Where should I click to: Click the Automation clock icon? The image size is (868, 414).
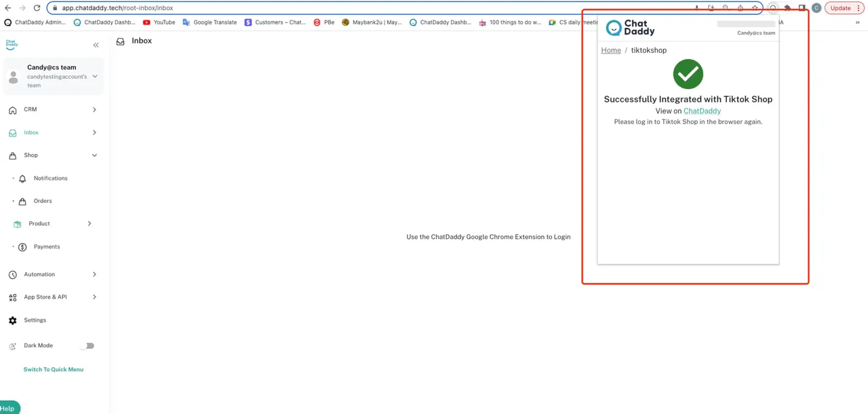(12, 275)
